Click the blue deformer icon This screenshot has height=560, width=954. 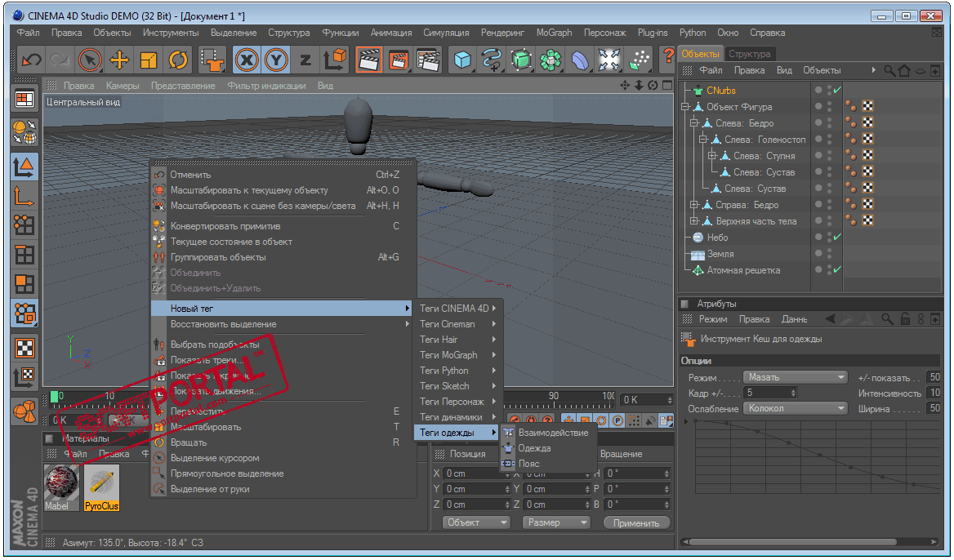tap(580, 60)
